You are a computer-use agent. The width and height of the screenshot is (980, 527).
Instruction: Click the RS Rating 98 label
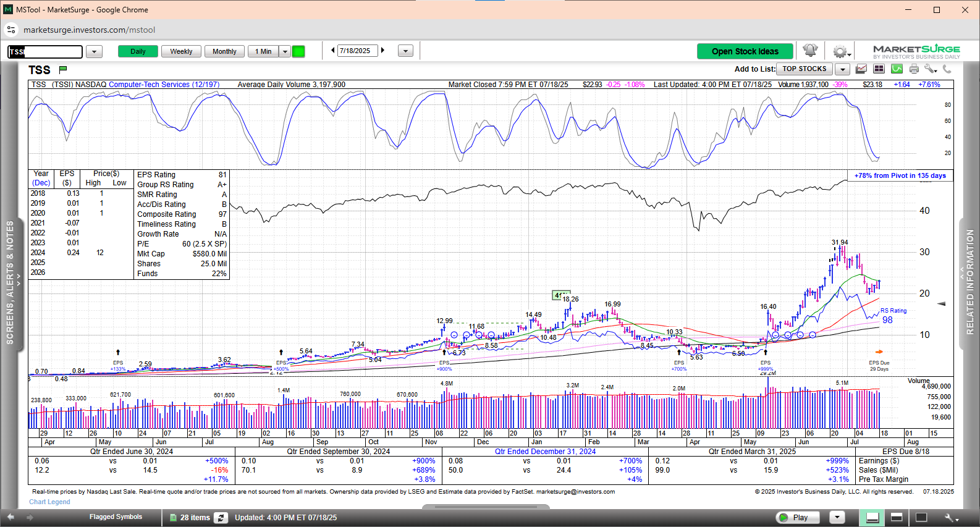(x=893, y=316)
